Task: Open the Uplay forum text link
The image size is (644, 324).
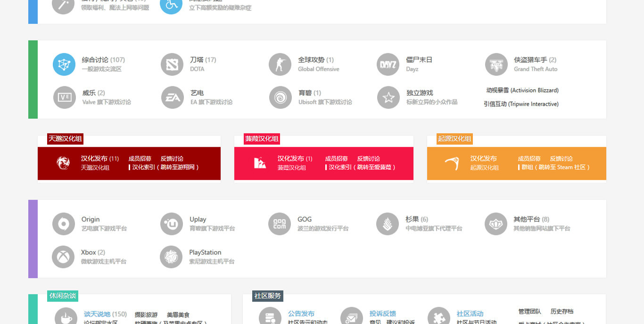Action: coord(198,219)
